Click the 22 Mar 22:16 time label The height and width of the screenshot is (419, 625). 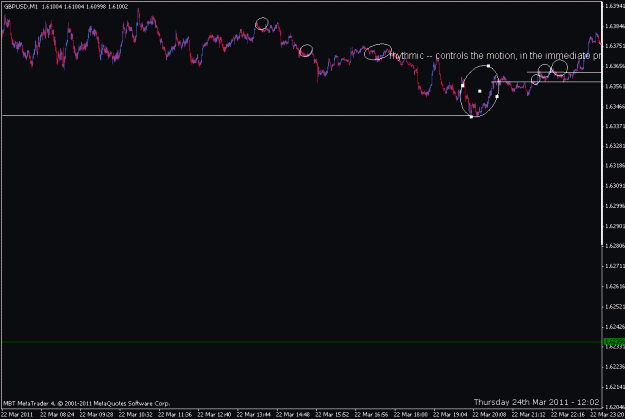(568, 415)
